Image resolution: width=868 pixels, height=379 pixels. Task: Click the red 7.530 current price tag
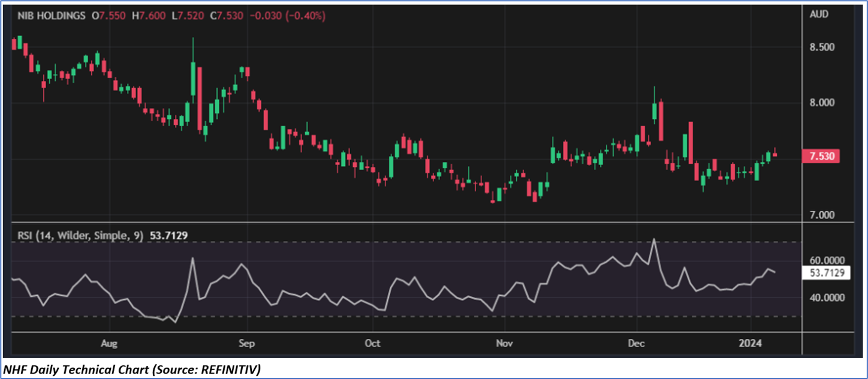820,157
